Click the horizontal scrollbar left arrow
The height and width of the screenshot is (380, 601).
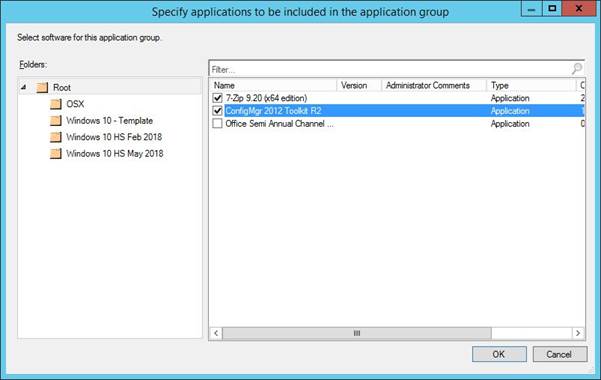click(x=216, y=333)
